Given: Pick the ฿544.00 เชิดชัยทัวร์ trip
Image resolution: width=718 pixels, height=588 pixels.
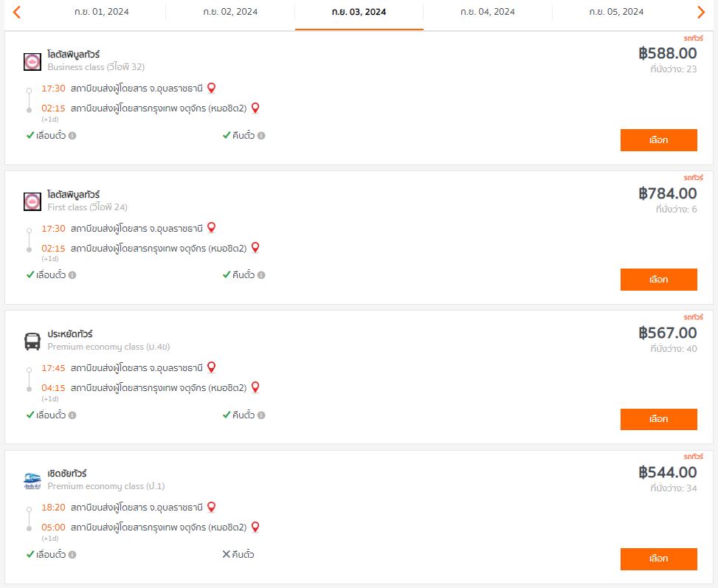Looking at the screenshot, I should [658, 558].
